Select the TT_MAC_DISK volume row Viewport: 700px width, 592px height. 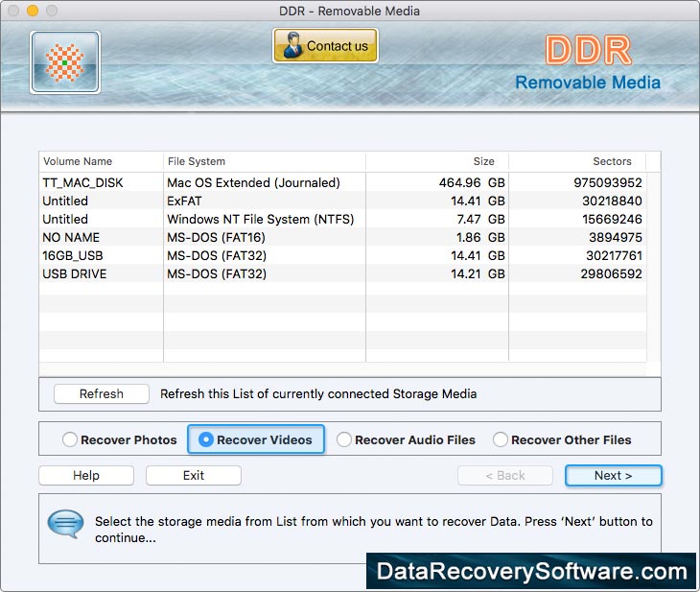(x=343, y=182)
